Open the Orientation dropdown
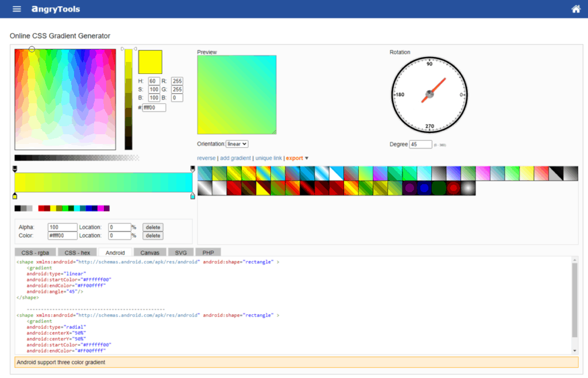This screenshot has width=588, height=378. pyautogui.click(x=237, y=144)
